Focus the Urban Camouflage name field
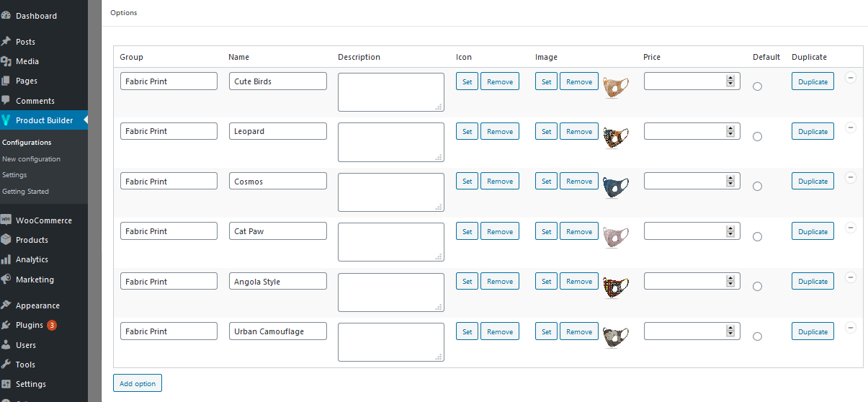This screenshot has height=402, width=868. (277, 331)
